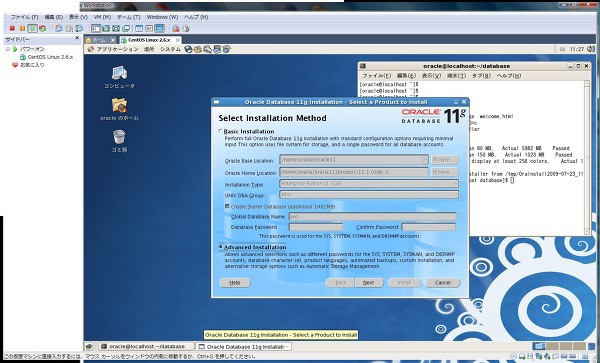Screen dimensions: 600x363
Task: Select oracle@localhost taskbar window button
Action: 145,347
